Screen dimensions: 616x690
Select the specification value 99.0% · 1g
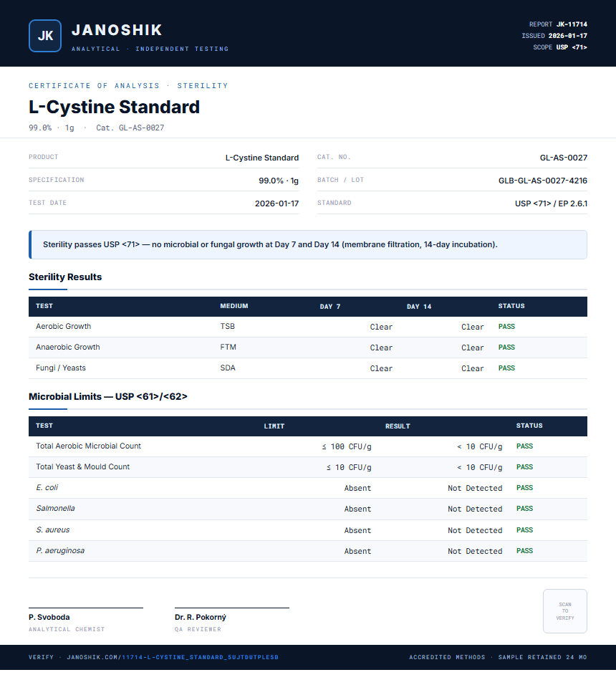pos(279,181)
